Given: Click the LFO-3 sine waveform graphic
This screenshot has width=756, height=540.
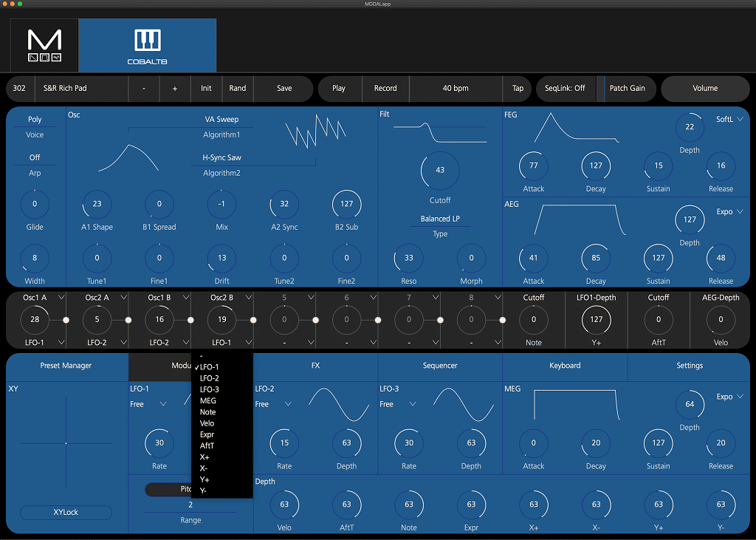Looking at the screenshot, I should 464,404.
